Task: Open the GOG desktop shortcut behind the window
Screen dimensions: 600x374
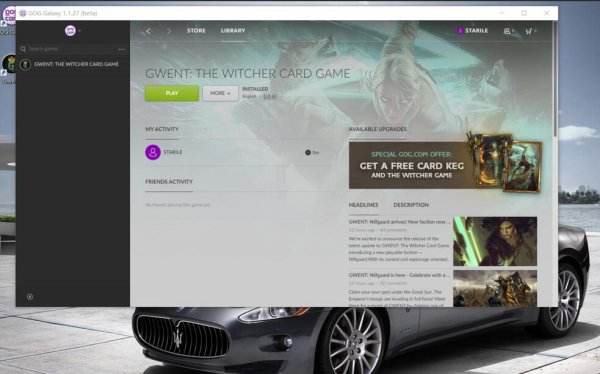Action: (x=8, y=17)
